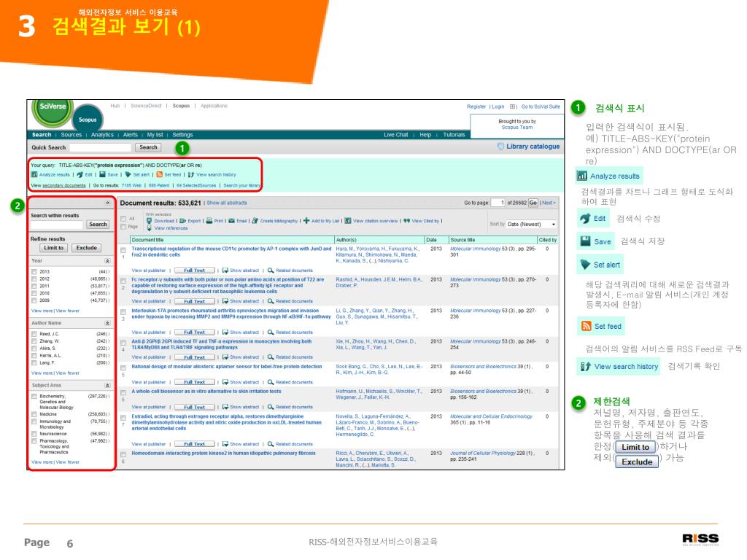The height and width of the screenshot is (560, 747).
Task: Switch to the ScienceDirect tab in the top bar
Action: [x=146, y=106]
